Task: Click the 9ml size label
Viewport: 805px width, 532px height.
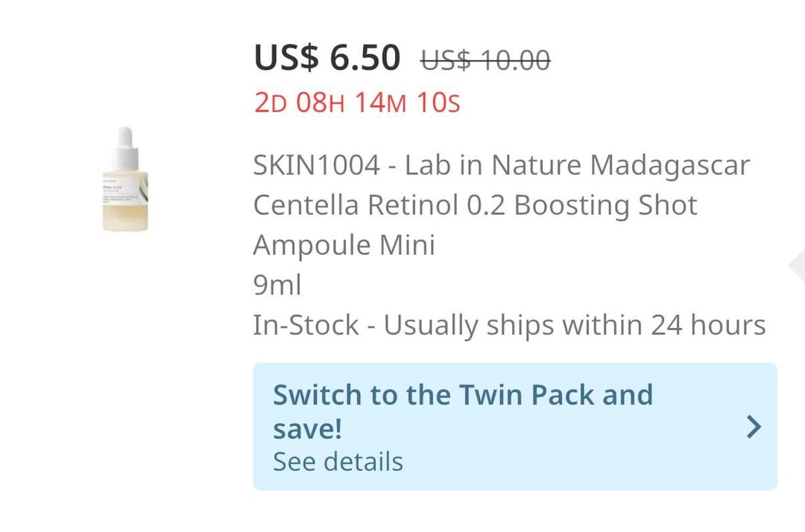Action: tap(277, 285)
